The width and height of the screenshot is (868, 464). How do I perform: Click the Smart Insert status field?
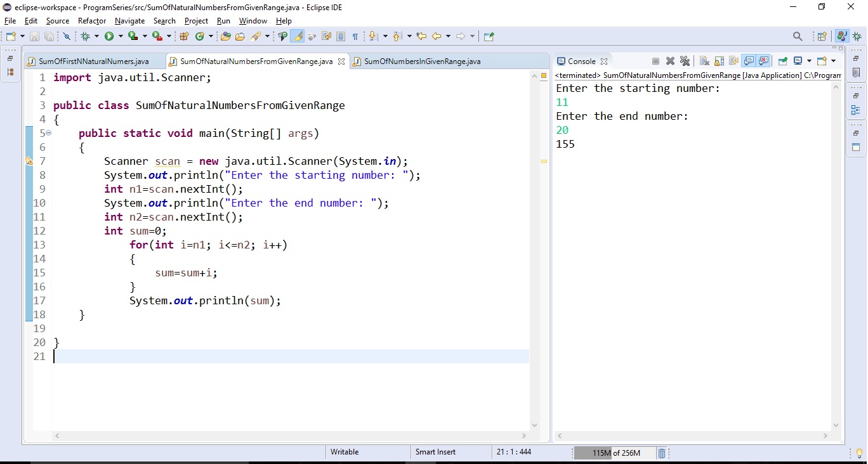[435, 452]
